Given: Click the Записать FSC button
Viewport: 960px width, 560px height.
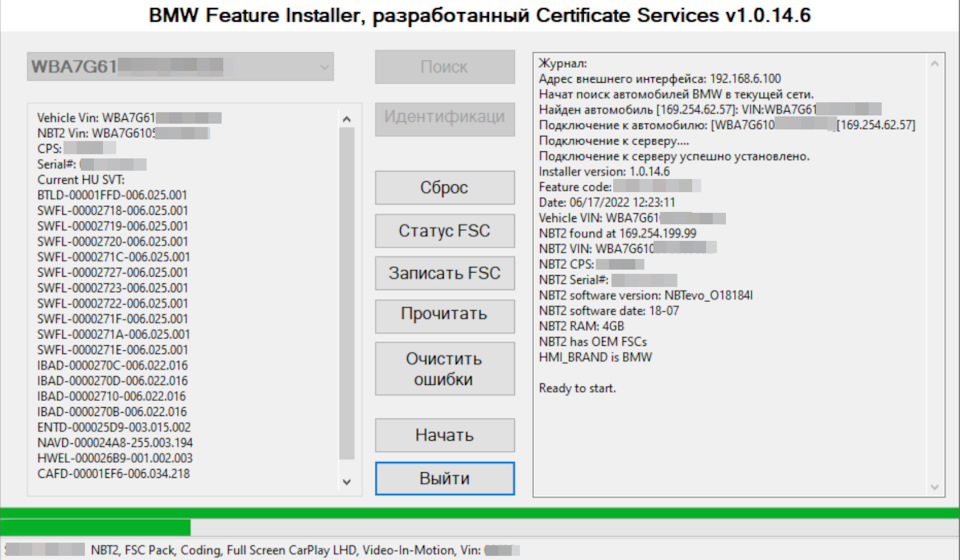Looking at the screenshot, I should [444, 273].
